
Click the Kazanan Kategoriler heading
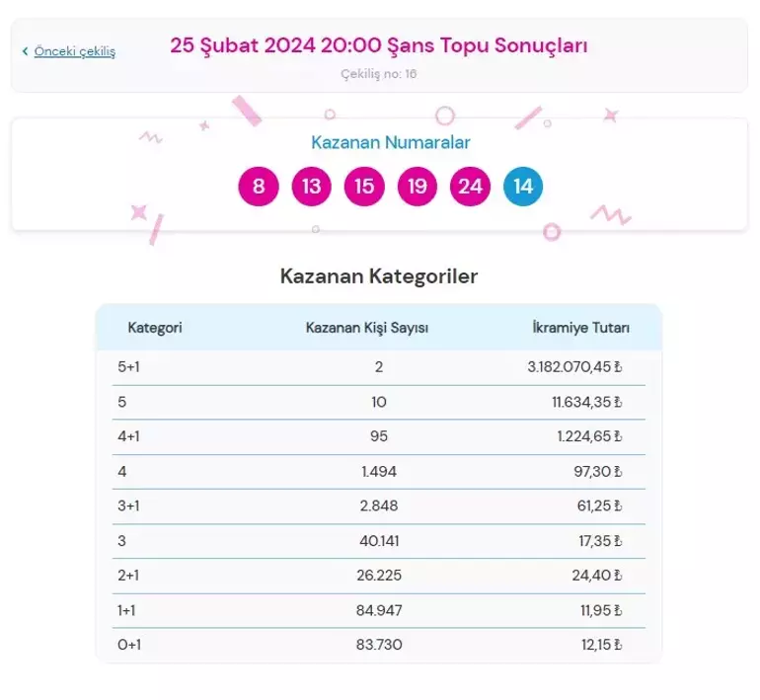(x=379, y=276)
